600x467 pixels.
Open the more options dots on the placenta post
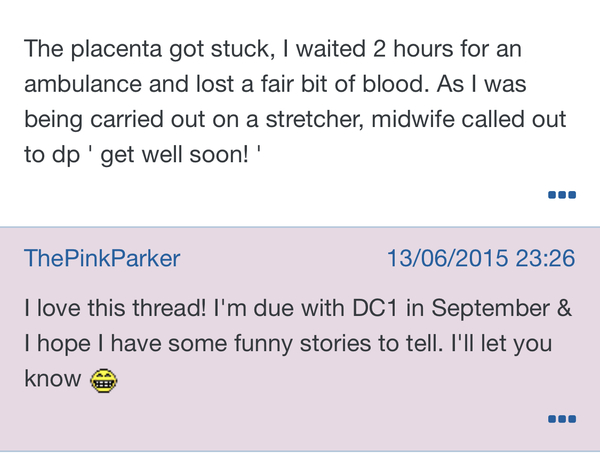pos(561,194)
